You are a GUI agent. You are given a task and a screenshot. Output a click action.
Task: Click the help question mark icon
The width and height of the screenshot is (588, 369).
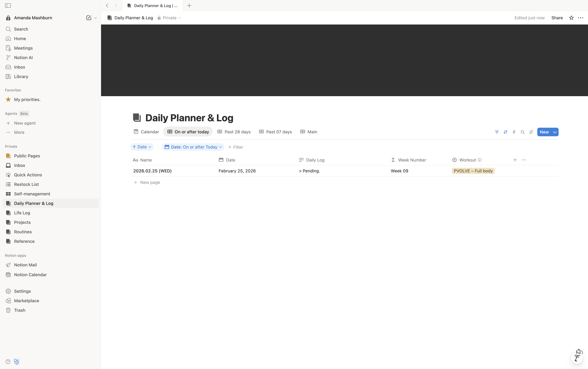[x=8, y=361]
